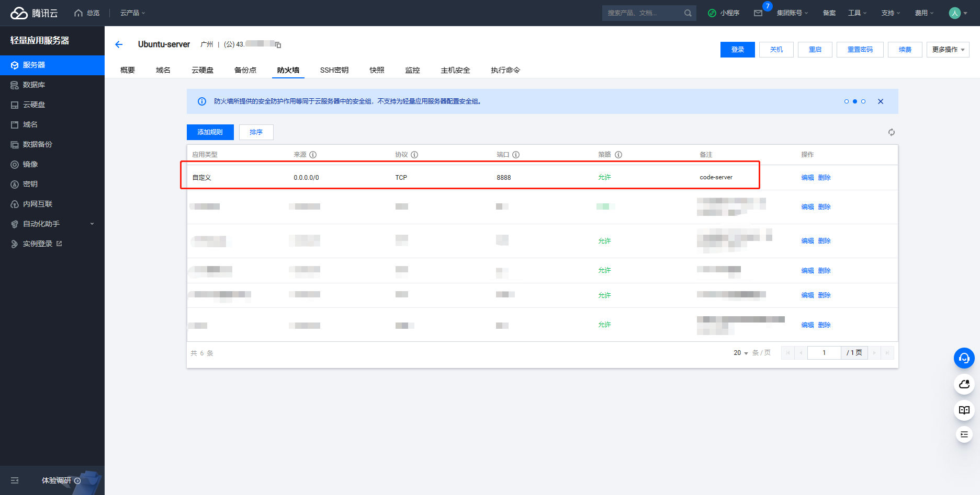Switch to the 备份点 tab

tap(245, 70)
